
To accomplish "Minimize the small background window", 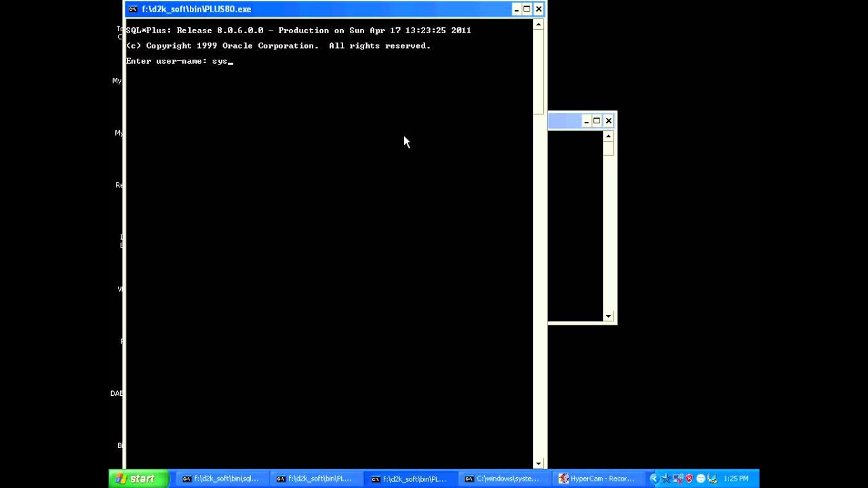I will pyautogui.click(x=586, y=121).
